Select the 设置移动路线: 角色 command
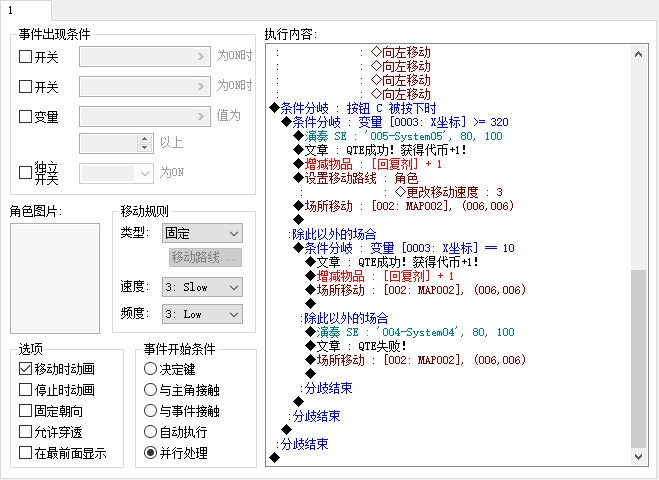659x480 pixels. coord(356,178)
